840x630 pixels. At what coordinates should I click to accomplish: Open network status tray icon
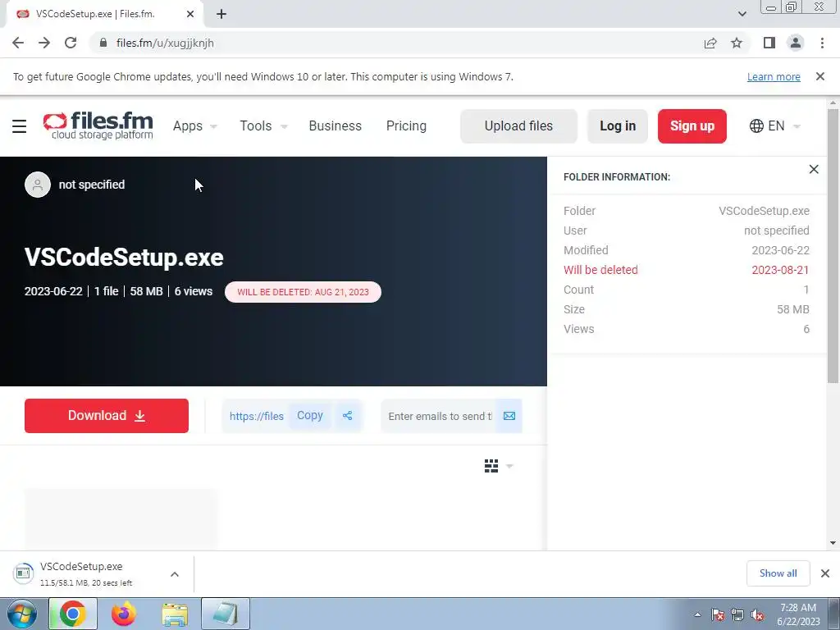pos(737,614)
